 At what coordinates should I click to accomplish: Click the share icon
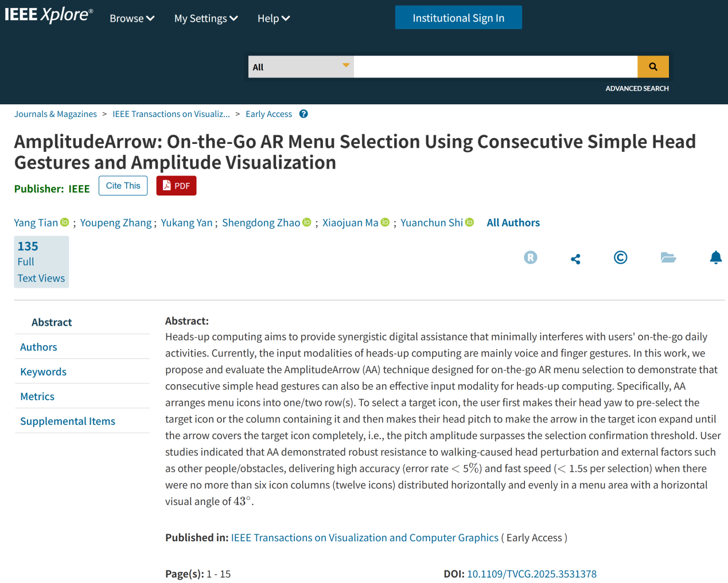pyautogui.click(x=575, y=259)
